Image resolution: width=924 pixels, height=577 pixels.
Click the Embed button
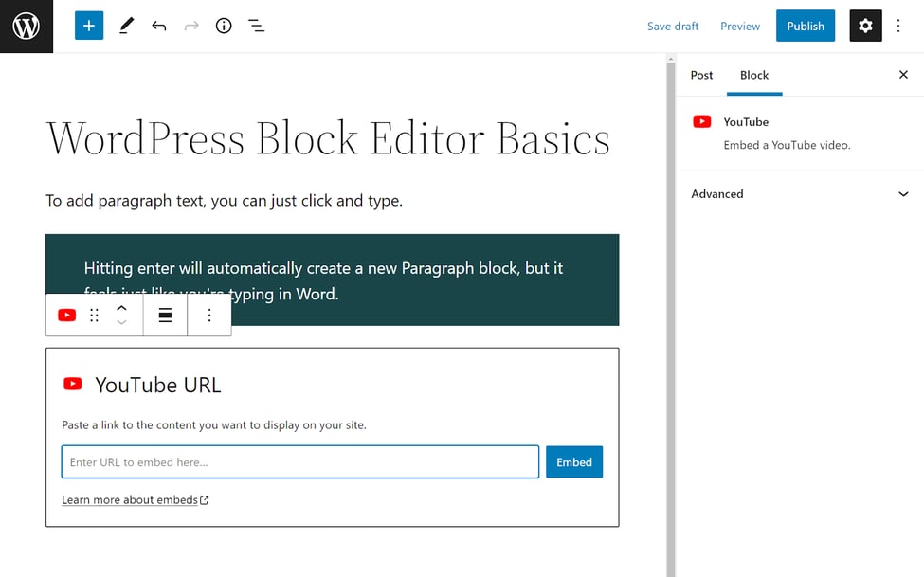[574, 462]
